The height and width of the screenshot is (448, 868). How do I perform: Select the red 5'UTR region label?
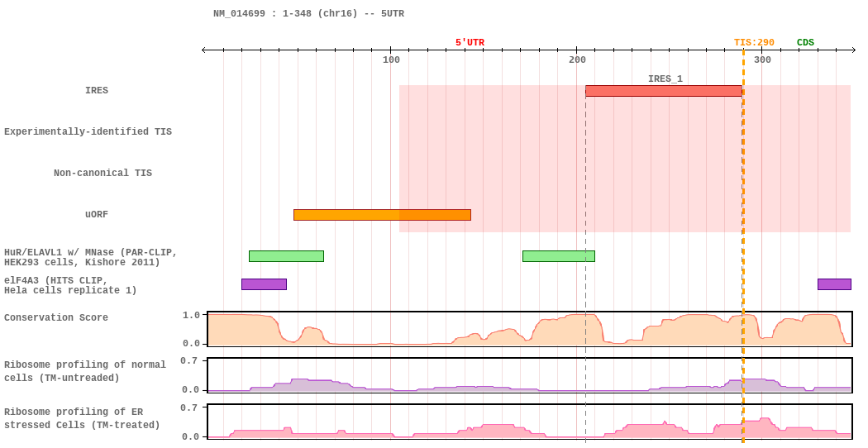470,43
